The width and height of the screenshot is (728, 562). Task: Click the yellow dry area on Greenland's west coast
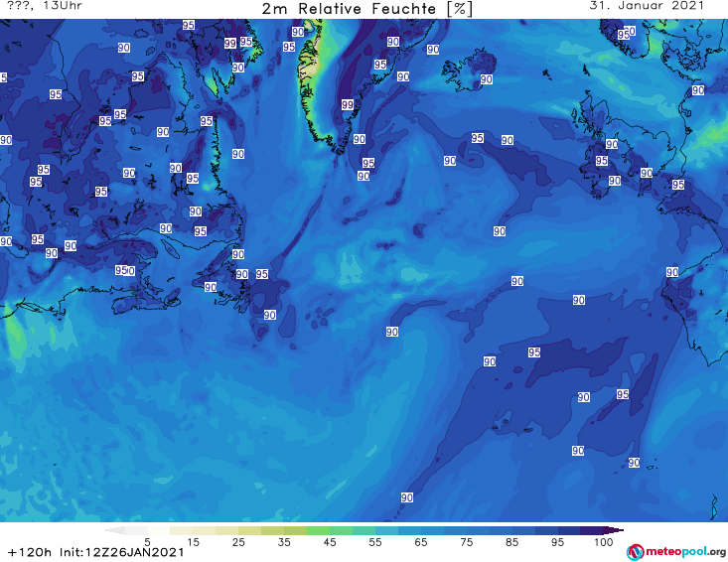click(307, 63)
